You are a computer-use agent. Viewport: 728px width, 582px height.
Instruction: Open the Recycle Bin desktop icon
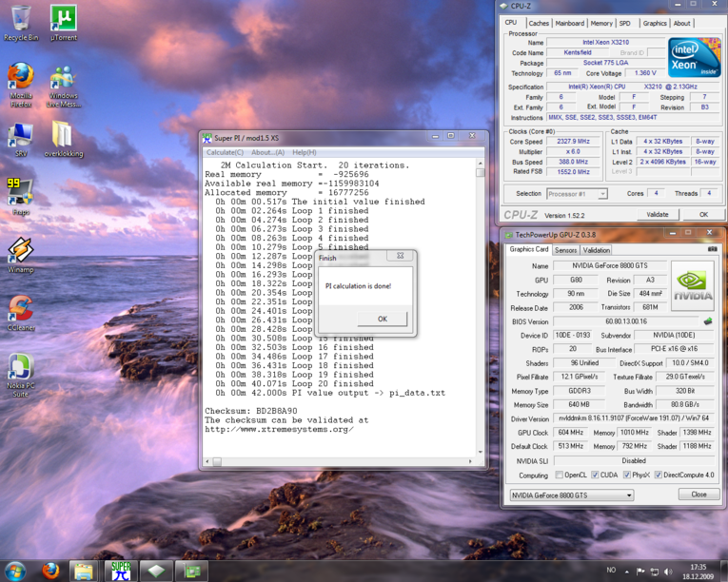click(x=21, y=23)
